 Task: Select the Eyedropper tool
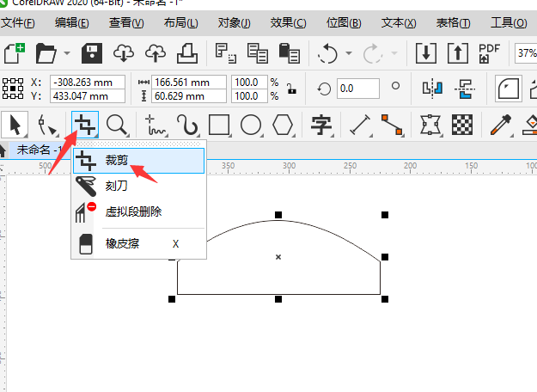tap(499, 126)
